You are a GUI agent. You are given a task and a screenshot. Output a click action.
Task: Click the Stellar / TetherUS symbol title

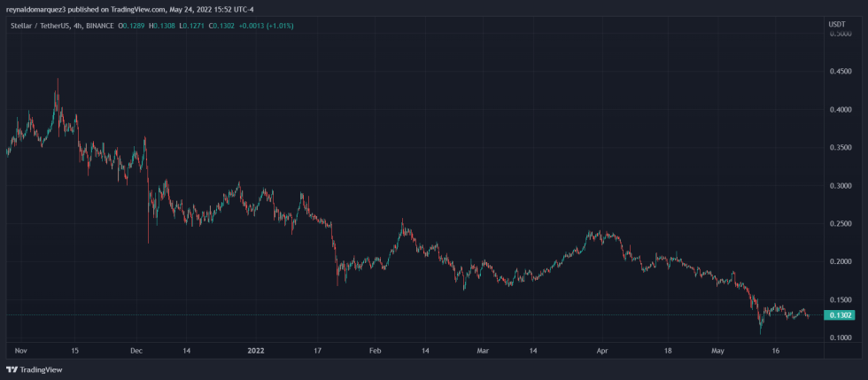coord(43,26)
